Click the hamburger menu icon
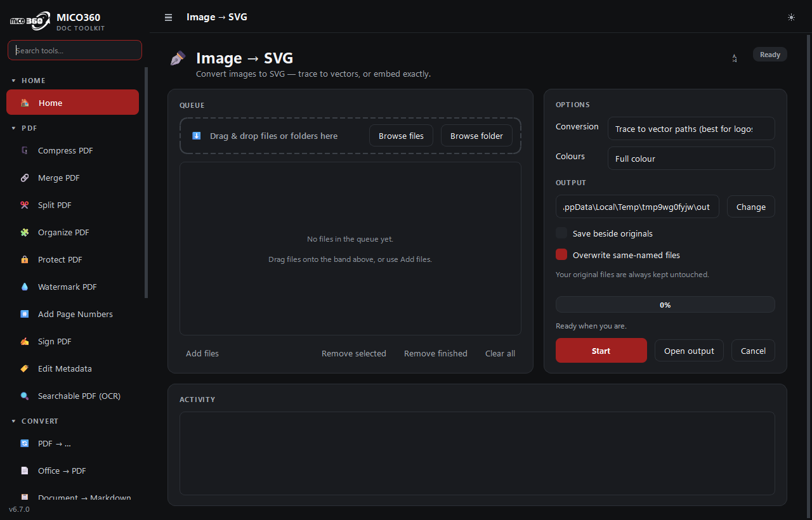The image size is (812, 520). pos(168,18)
